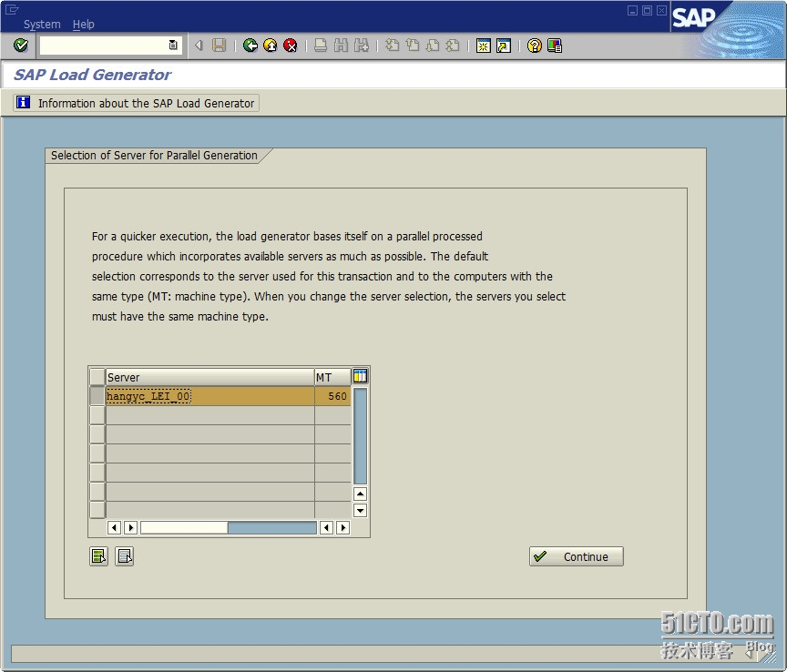The image size is (787, 672).
Task: Click the green Enter checkmark icon
Action: 21,46
